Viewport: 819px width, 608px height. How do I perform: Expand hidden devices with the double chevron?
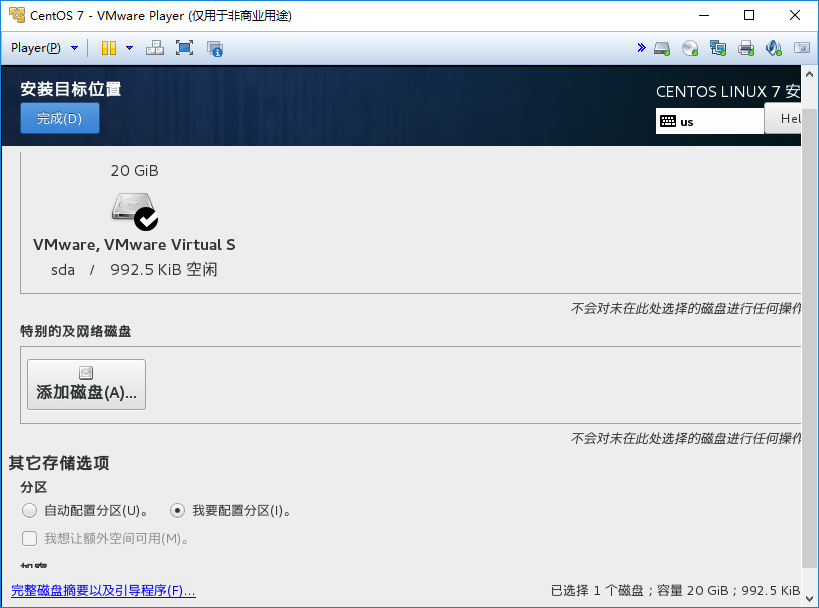coord(641,48)
